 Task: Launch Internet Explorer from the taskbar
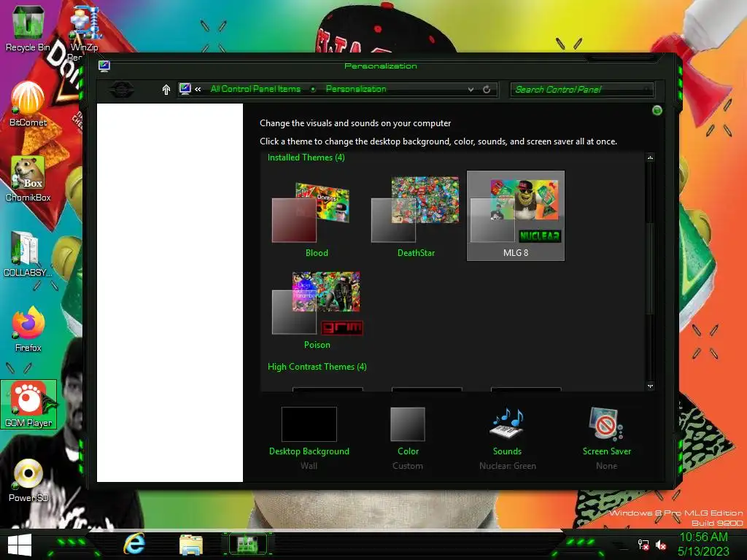pos(134,544)
